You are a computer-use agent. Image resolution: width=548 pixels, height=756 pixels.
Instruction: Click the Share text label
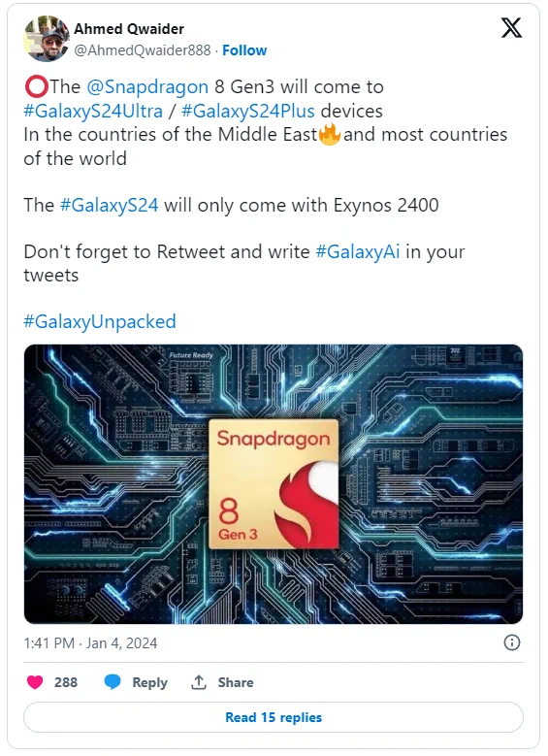point(235,682)
